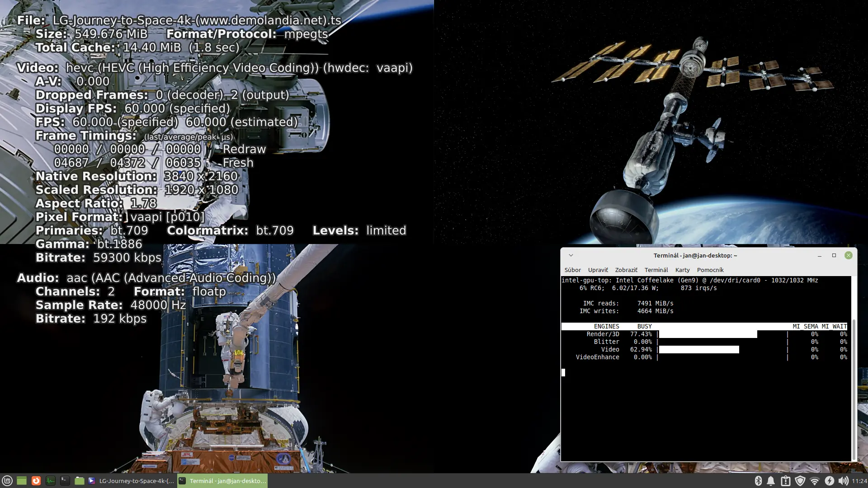This screenshot has width=868, height=488.
Task: Click the 'VideoEnhance' engine row label
Action: pos(597,357)
